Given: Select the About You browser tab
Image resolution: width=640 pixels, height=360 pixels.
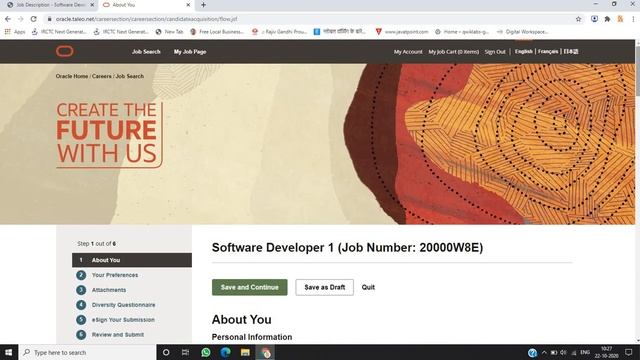Looking at the screenshot, I should pyautogui.click(x=145, y=5).
